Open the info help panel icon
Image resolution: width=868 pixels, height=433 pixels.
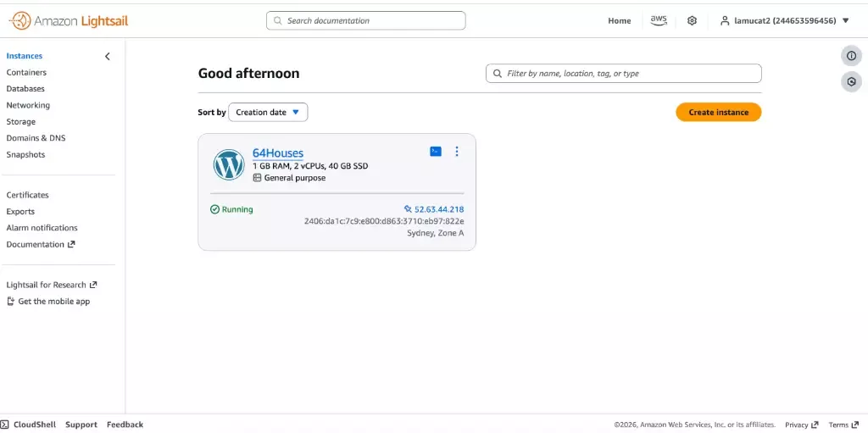[x=851, y=56]
